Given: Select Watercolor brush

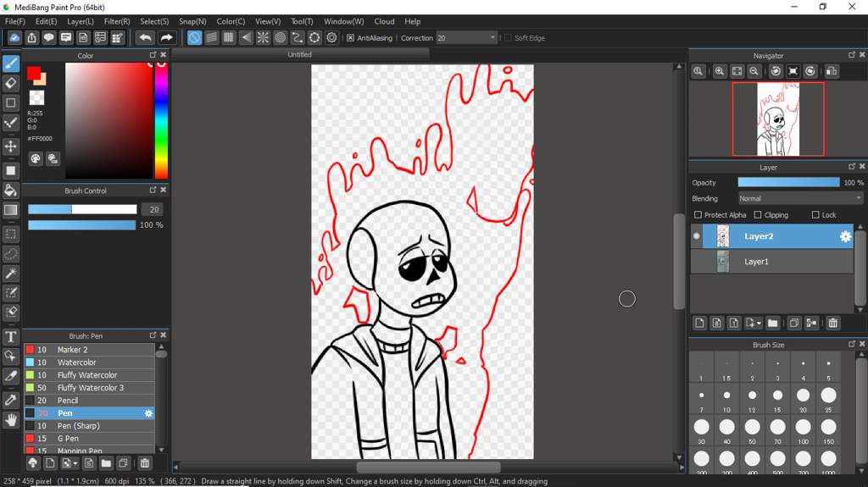Looking at the screenshot, I should [x=89, y=362].
